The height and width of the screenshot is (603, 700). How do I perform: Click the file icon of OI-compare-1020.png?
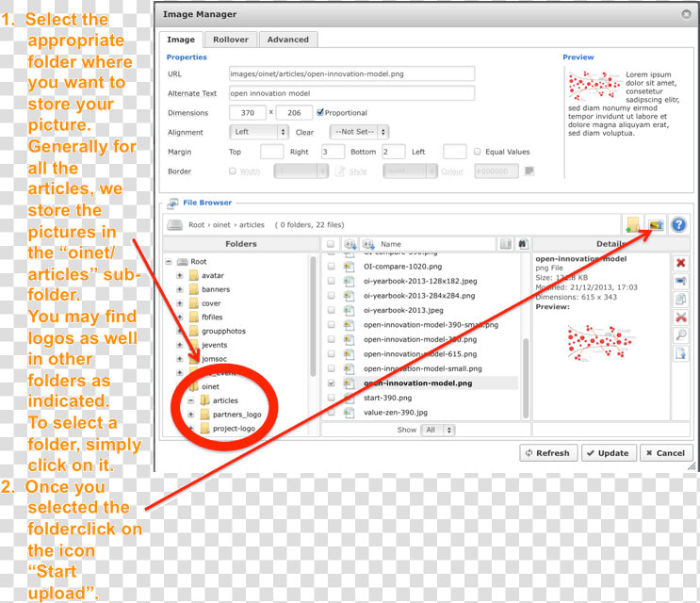[x=349, y=267]
